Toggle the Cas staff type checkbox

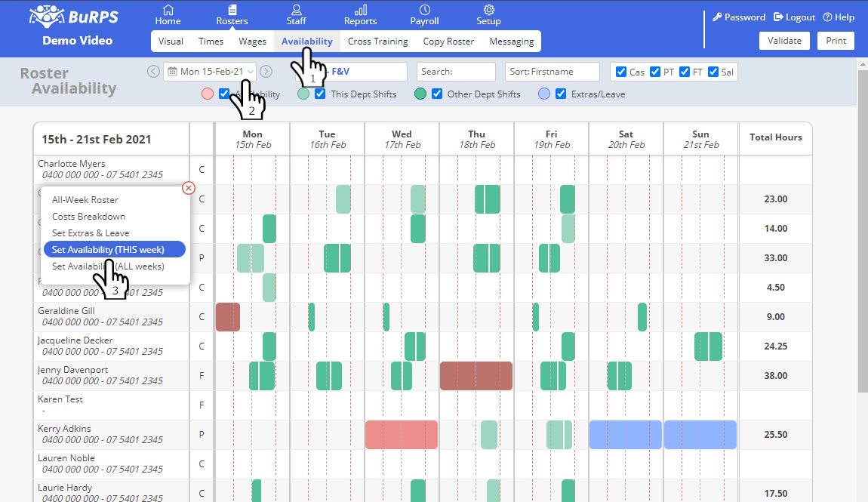[621, 72]
